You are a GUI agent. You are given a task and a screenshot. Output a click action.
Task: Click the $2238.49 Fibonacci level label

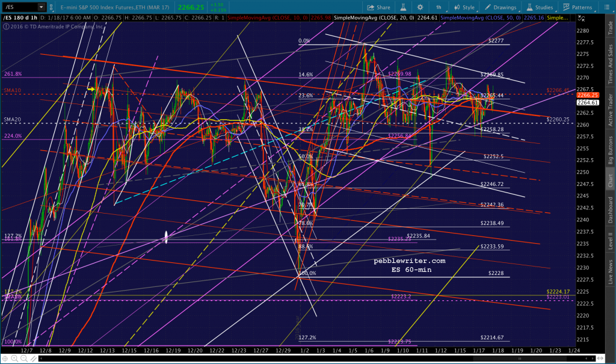492,223
